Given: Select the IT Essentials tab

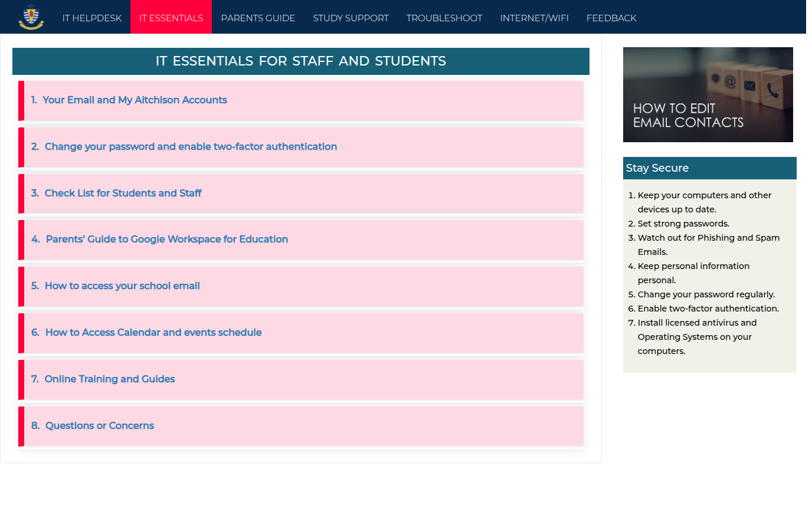Looking at the screenshot, I should 171,18.
